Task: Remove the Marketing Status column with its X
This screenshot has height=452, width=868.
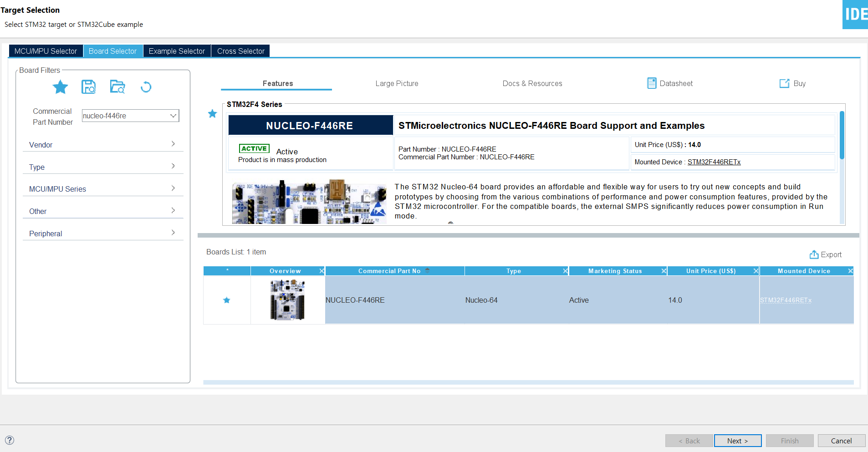Action: tap(664, 271)
